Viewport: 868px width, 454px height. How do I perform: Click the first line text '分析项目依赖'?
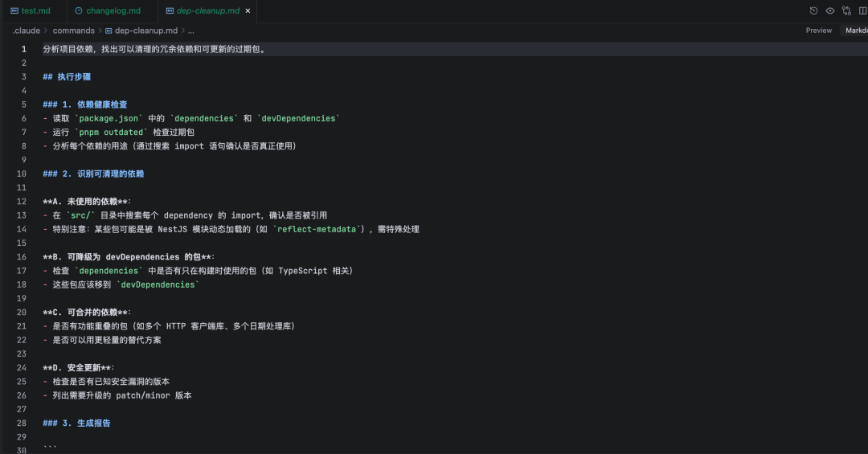pos(68,49)
